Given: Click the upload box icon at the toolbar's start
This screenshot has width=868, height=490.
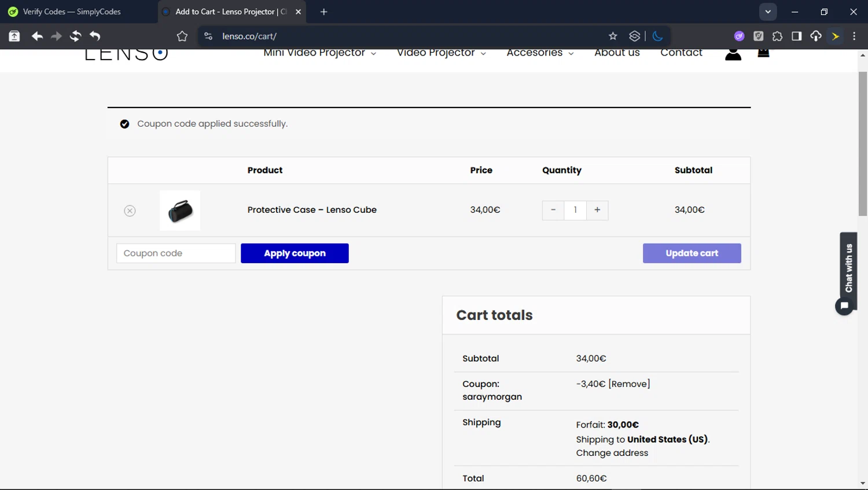Looking at the screenshot, I should (14, 36).
